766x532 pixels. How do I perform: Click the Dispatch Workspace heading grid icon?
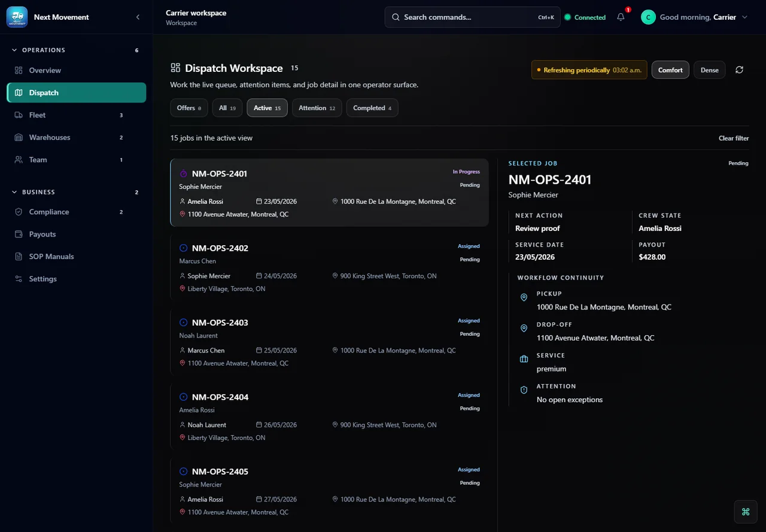point(175,68)
